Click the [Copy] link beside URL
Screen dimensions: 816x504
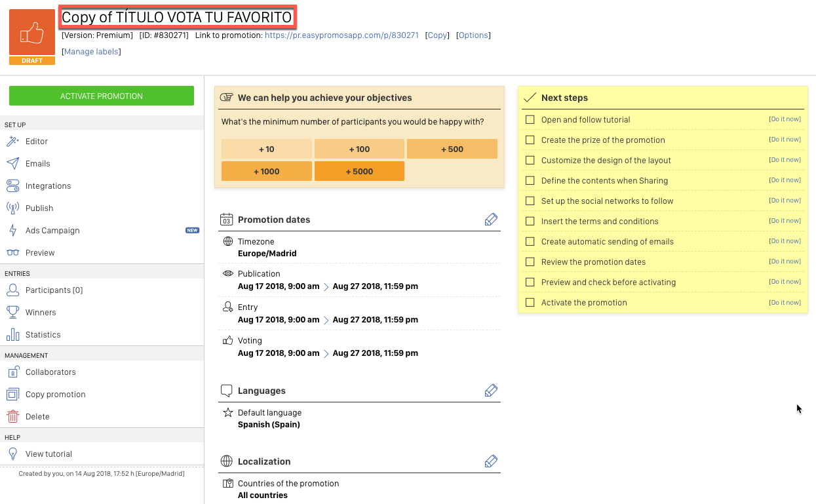[437, 35]
